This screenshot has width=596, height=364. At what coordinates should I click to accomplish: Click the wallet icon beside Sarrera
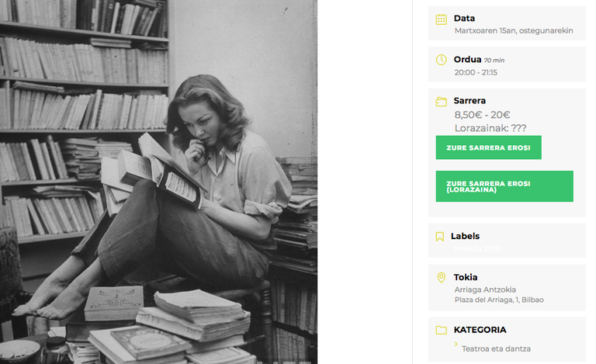pyautogui.click(x=441, y=102)
